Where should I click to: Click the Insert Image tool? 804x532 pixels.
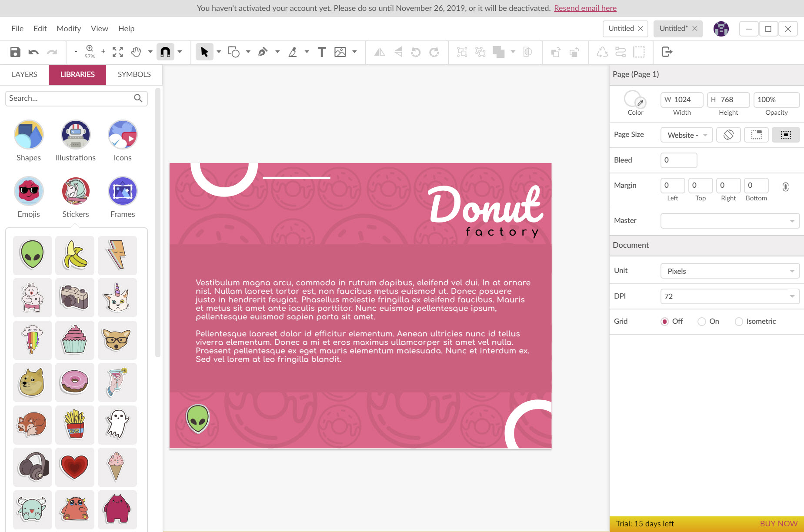click(x=340, y=52)
